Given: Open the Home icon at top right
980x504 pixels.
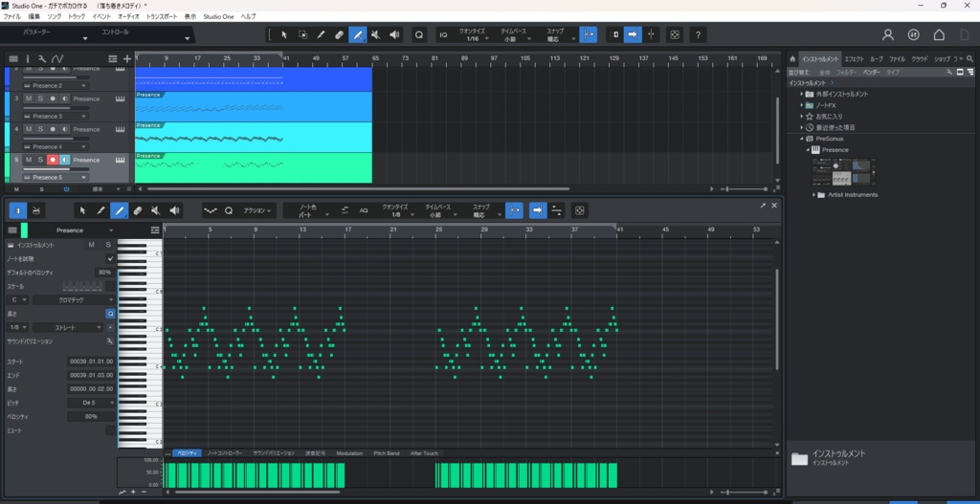Looking at the screenshot, I should (939, 35).
